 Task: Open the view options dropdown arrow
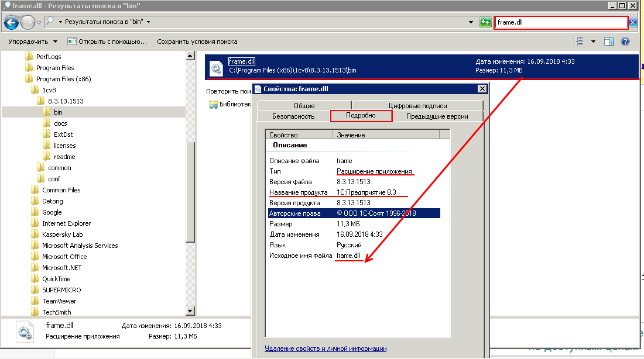(593, 42)
